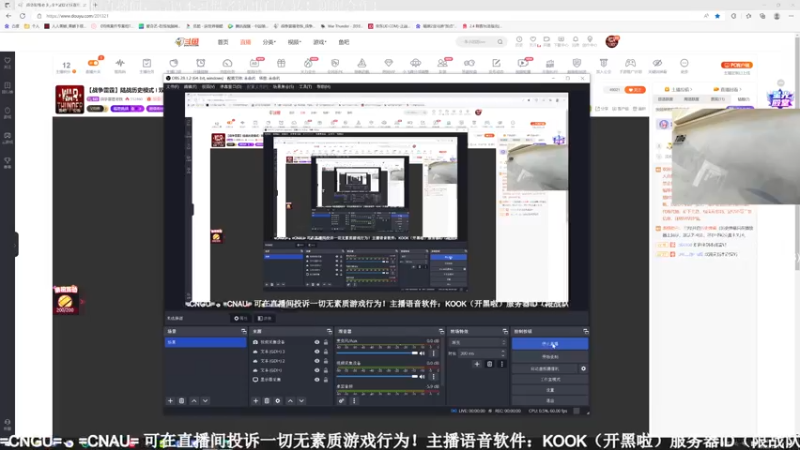This screenshot has height=450, width=800.
Task: Lock the 显示器采集 source
Action: point(326,380)
